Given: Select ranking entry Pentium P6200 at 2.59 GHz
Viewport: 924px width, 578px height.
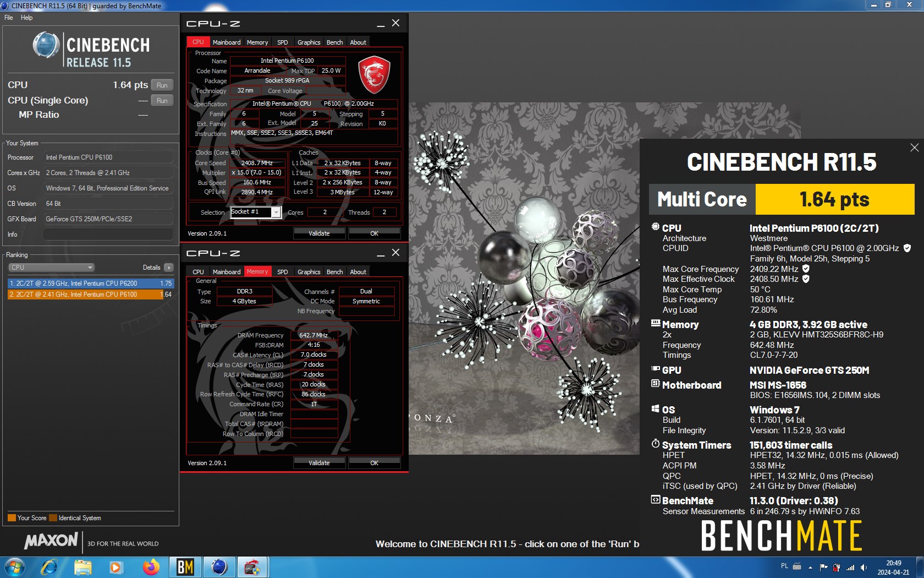Looking at the screenshot, I should click(91, 283).
